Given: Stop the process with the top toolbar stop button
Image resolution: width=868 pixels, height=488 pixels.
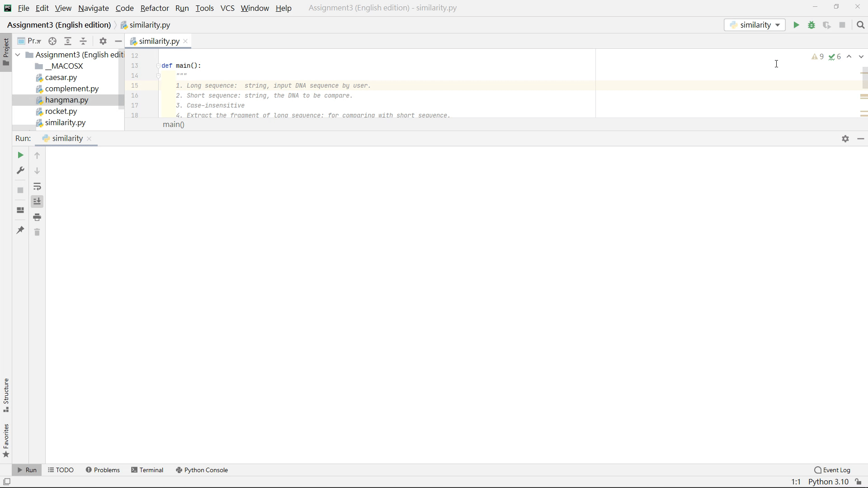Looking at the screenshot, I should click(842, 25).
